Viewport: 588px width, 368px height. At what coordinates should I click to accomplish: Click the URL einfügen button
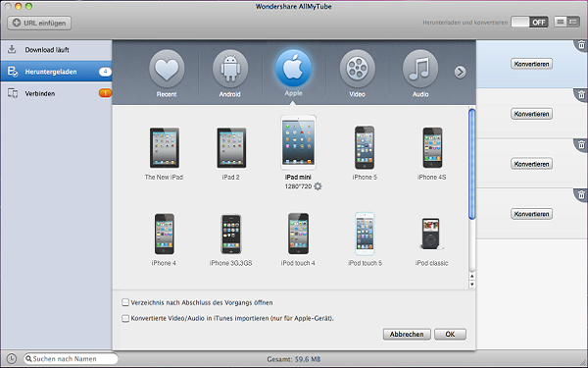coord(39,23)
